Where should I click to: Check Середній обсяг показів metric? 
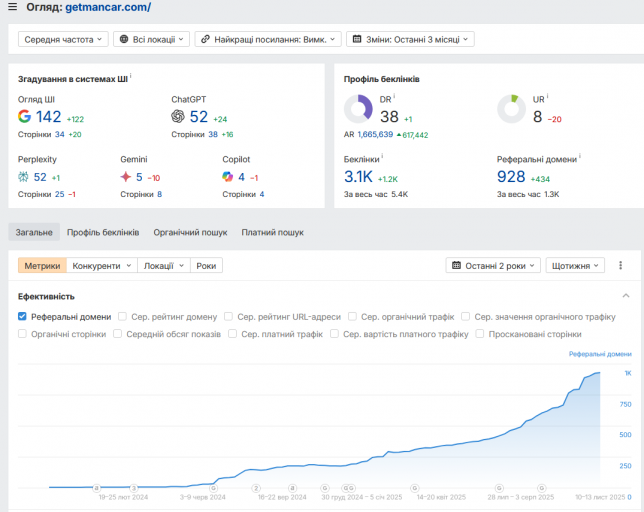pos(117,333)
